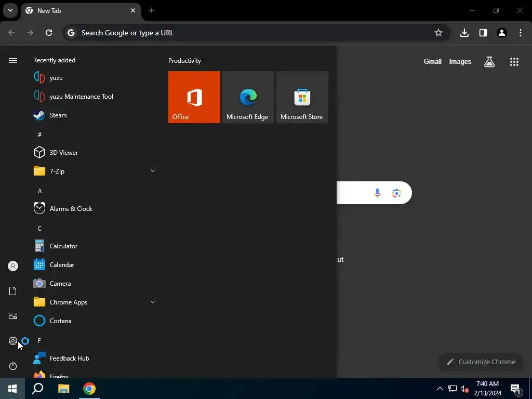This screenshot has height=399, width=532.
Task: Close the New Tab tab
Action: (x=133, y=10)
